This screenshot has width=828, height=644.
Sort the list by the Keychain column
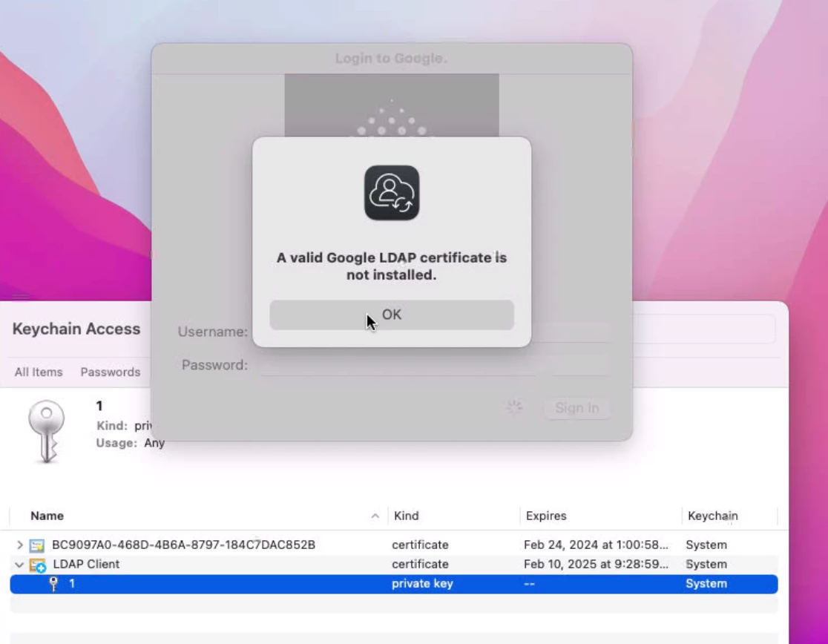click(x=713, y=516)
